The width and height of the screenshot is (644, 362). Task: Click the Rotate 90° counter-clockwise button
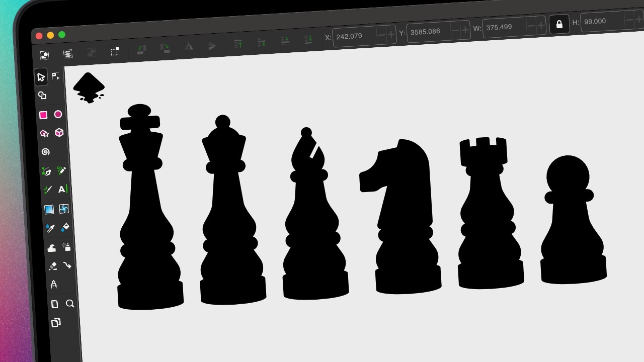(x=141, y=49)
